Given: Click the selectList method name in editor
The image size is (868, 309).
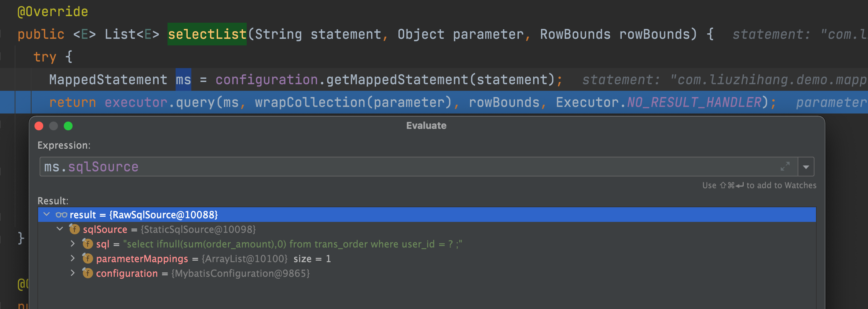Looking at the screenshot, I should coord(207,34).
